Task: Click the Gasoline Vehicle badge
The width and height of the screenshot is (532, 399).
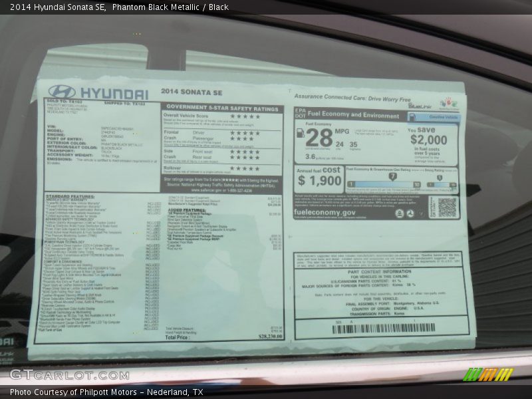Action: pos(434,117)
